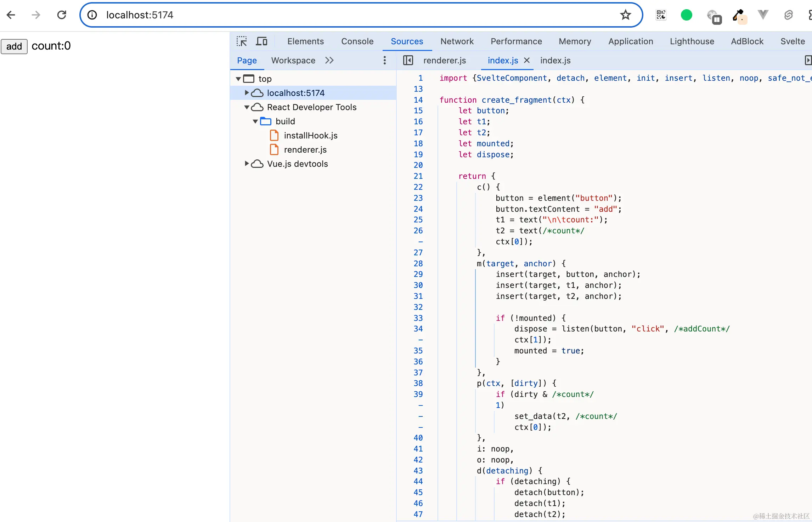
Task: Click the browser back arrow
Action: point(11,15)
